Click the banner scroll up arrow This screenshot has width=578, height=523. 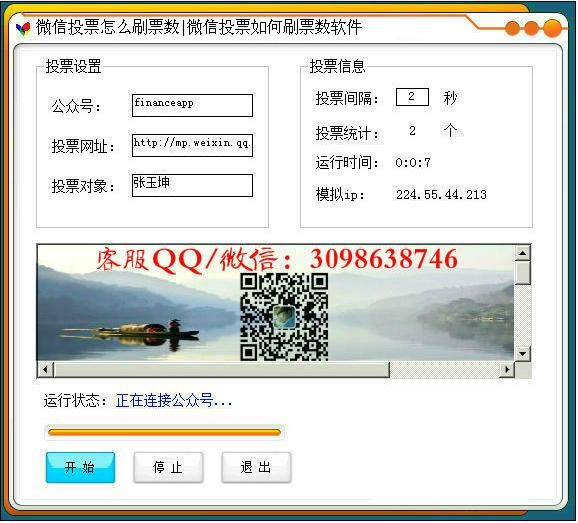(523, 253)
